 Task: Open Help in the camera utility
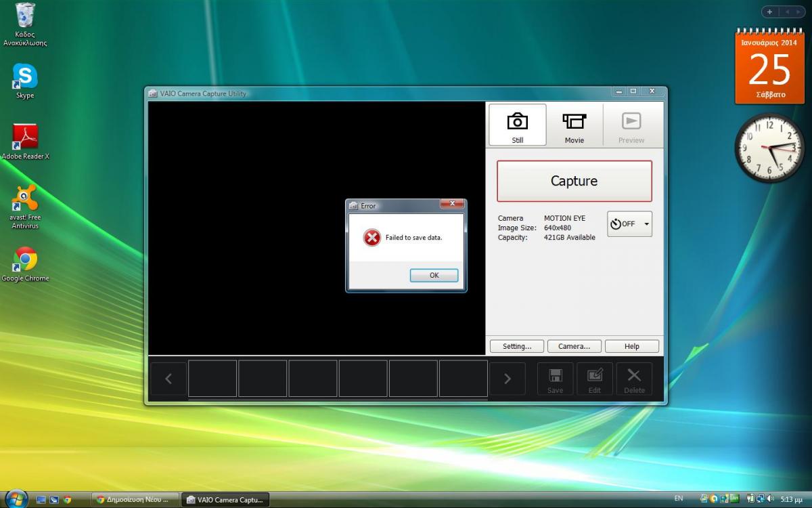[631, 346]
